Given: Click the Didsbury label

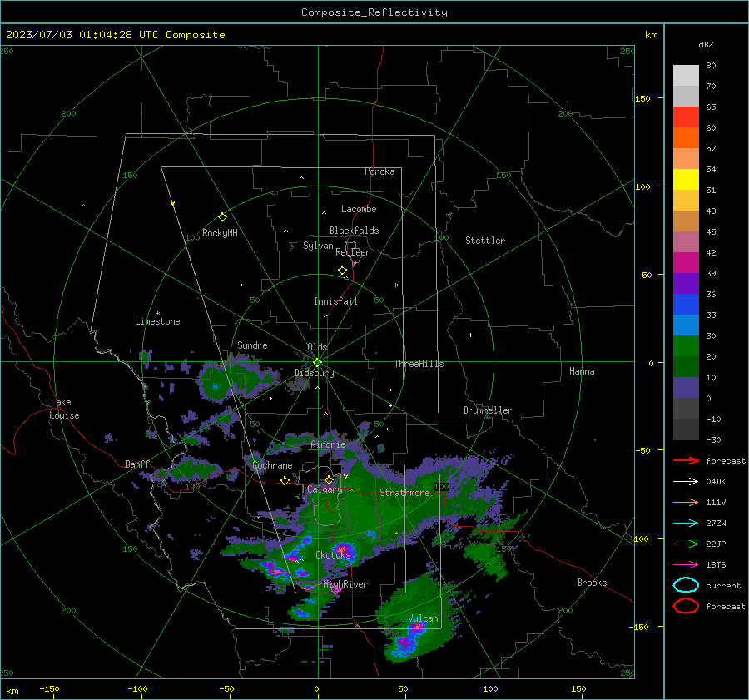Looking at the screenshot, I should (x=315, y=373).
